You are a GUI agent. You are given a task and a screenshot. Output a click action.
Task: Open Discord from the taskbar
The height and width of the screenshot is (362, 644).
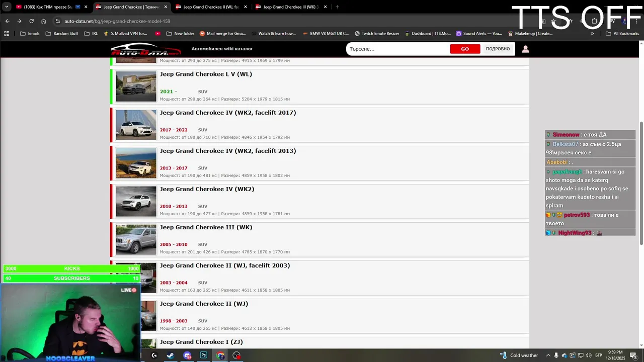(187, 355)
